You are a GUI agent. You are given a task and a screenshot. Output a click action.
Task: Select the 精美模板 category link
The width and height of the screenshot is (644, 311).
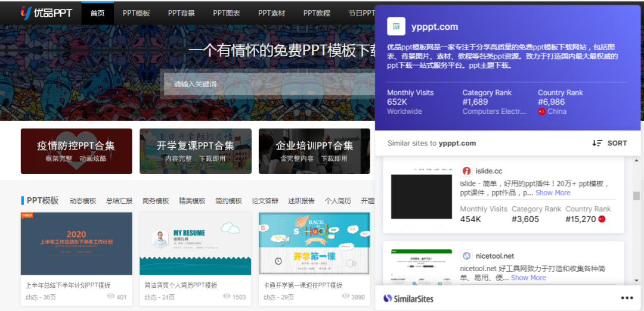coord(192,201)
